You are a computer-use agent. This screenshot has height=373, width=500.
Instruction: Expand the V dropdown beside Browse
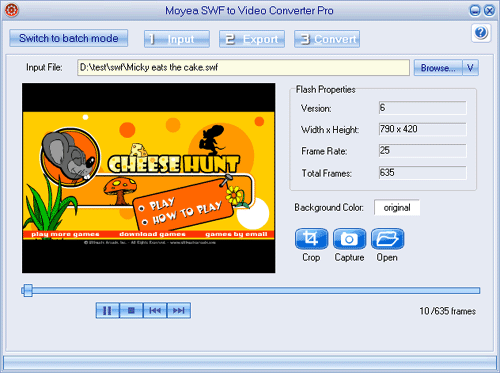(470, 68)
